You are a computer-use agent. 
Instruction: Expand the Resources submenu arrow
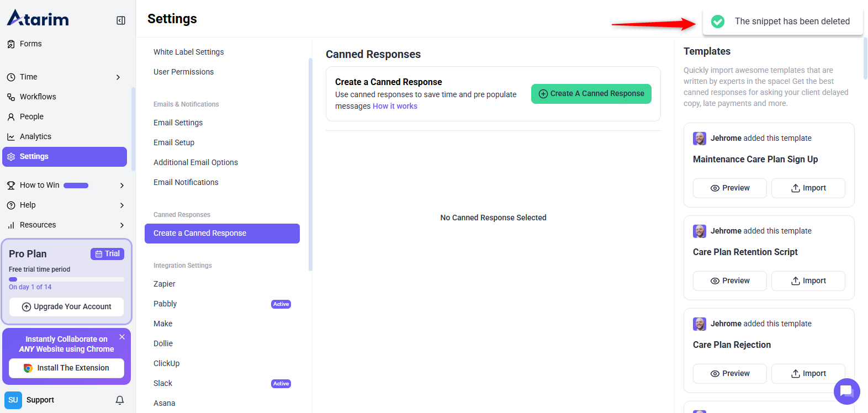122,225
